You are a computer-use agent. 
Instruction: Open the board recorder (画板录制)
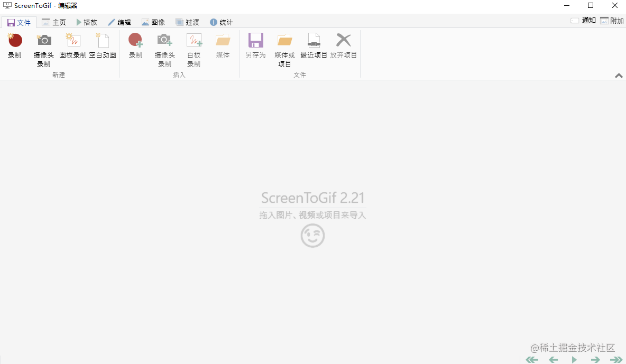pos(73,46)
